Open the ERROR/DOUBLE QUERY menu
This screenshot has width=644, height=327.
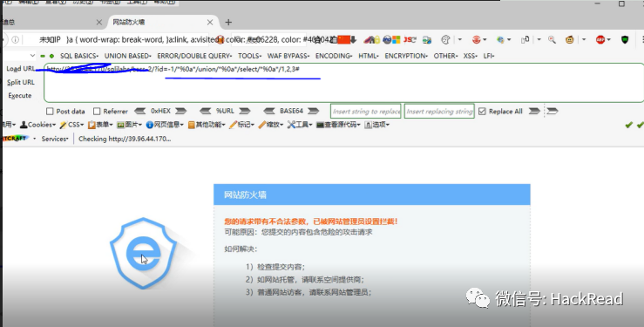[194, 56]
